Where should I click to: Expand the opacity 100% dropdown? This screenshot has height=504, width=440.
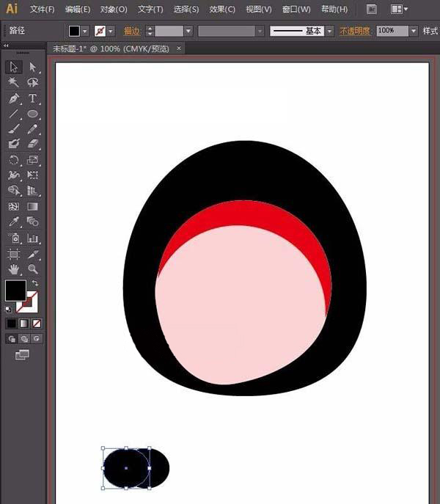pyautogui.click(x=414, y=32)
